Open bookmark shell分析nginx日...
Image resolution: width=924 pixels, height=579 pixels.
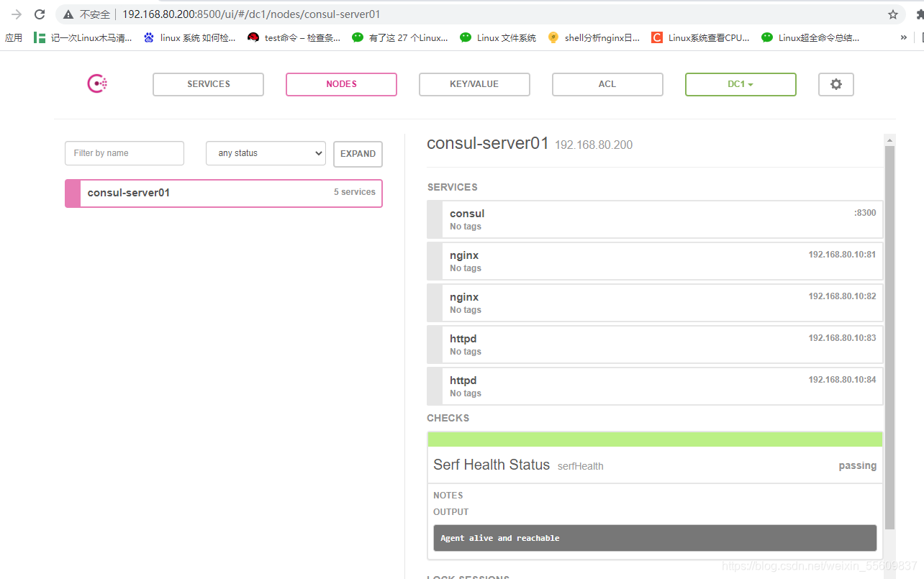[x=594, y=38]
